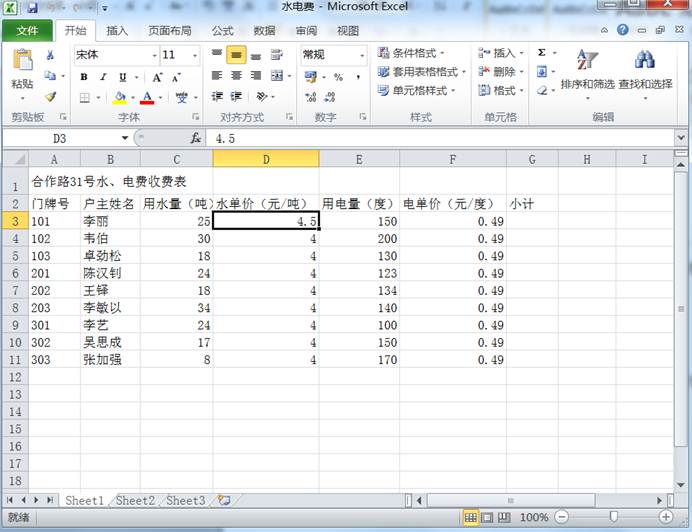Viewport: 692px width, 532px height.
Task: Click the percent style icon
Action: 338,76
